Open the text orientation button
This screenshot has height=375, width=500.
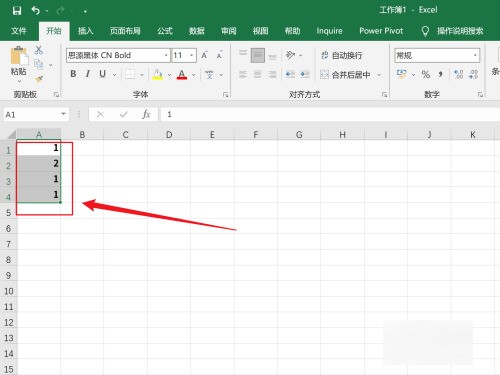pos(291,55)
